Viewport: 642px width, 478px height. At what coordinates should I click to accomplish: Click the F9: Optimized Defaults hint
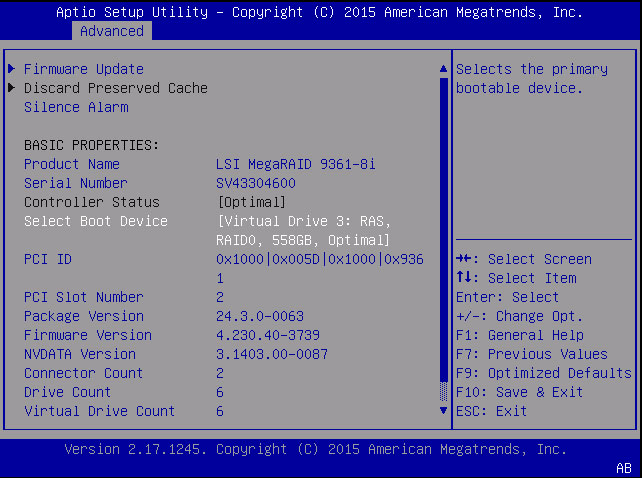544,374
